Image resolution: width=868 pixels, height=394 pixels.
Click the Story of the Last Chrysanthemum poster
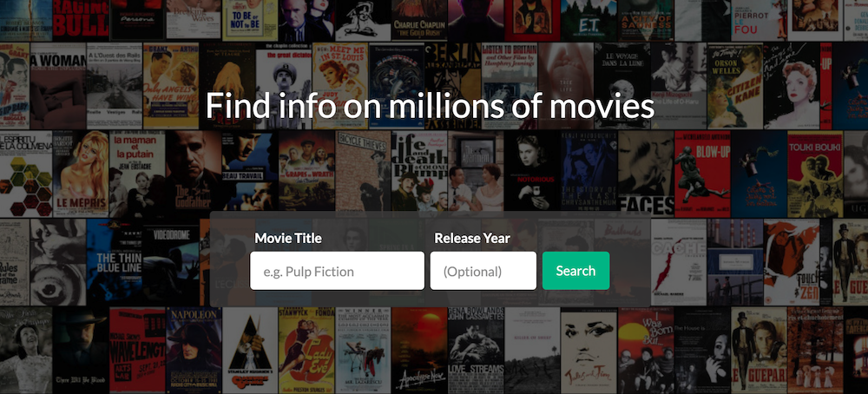[589, 174]
